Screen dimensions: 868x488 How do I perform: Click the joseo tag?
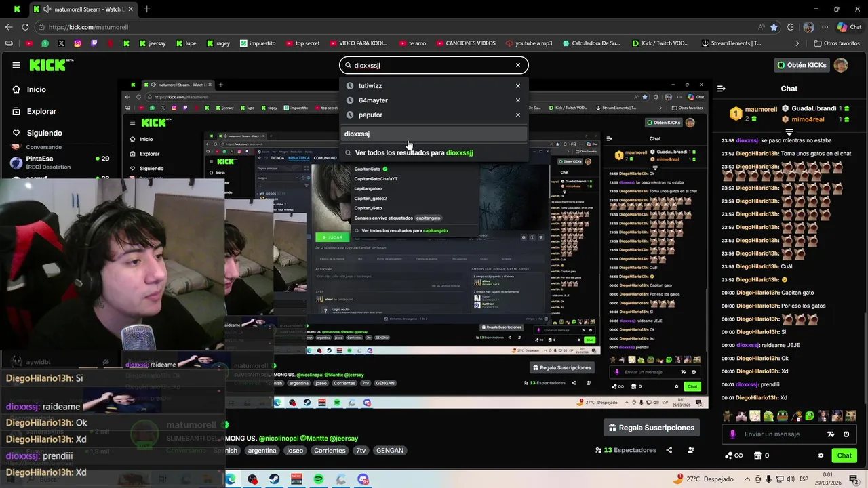click(x=295, y=450)
